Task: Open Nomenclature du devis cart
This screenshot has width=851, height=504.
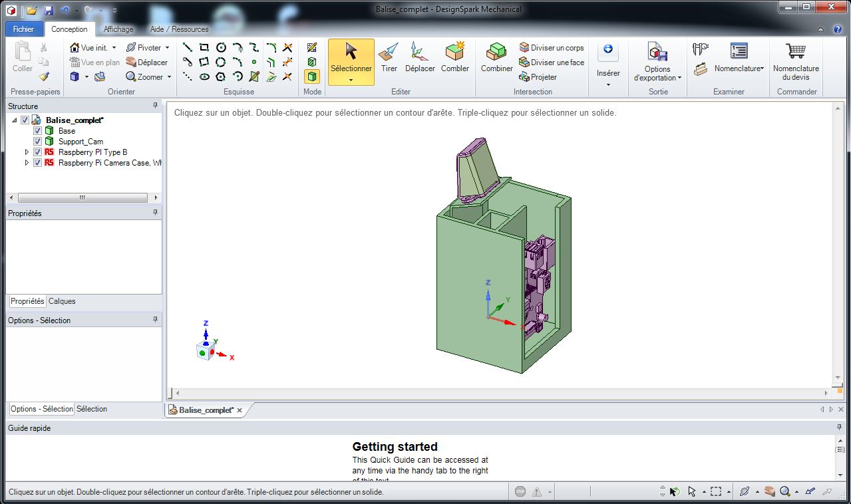Action: pos(796,61)
